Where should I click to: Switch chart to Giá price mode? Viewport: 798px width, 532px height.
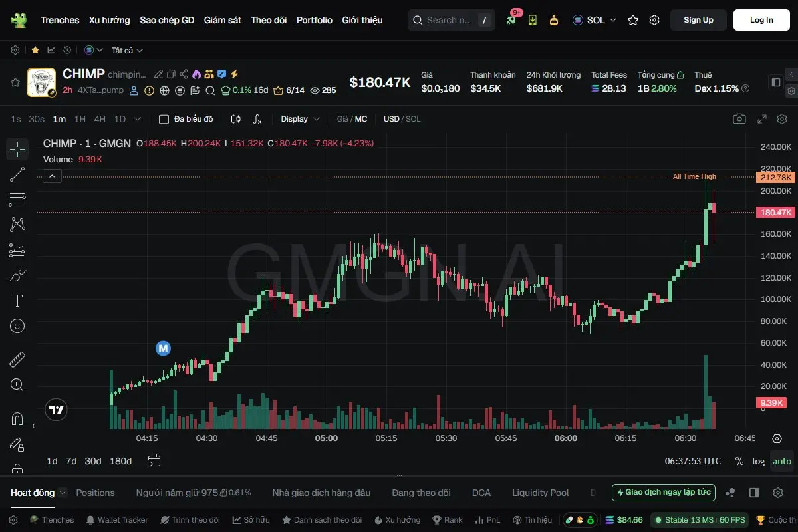(342, 119)
